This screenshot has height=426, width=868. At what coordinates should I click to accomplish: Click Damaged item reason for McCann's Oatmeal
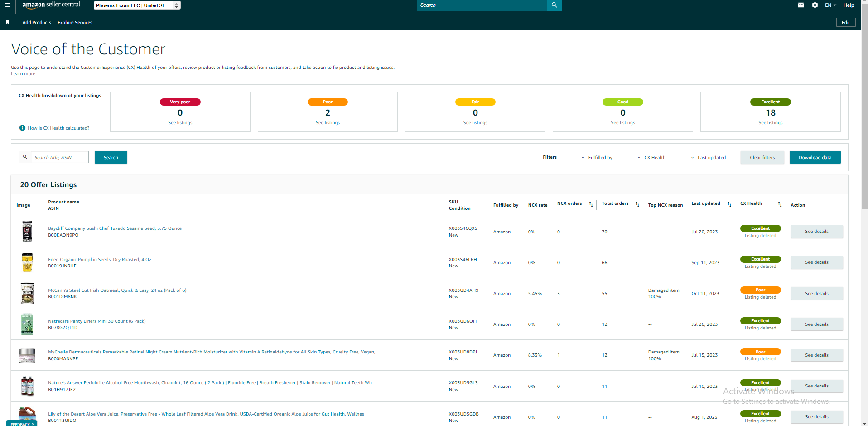point(664,294)
